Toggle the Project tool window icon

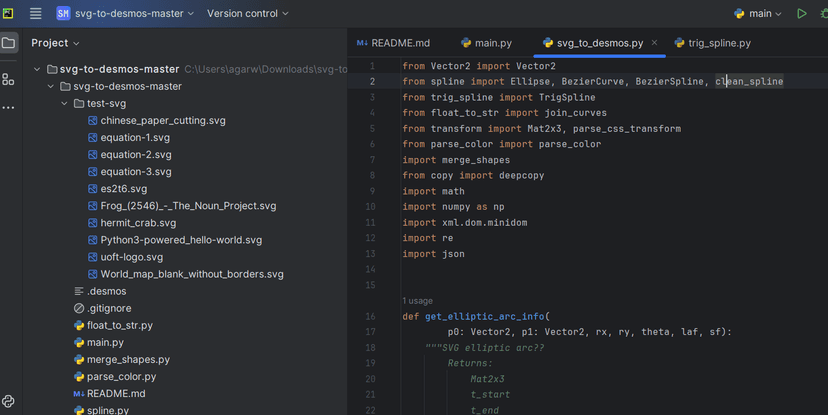pyautogui.click(x=9, y=43)
